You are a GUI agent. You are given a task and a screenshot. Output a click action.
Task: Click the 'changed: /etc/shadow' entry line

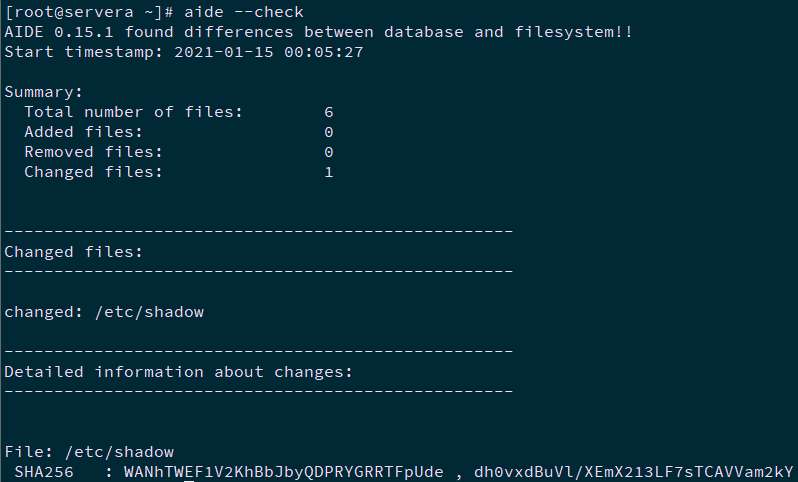tap(104, 312)
